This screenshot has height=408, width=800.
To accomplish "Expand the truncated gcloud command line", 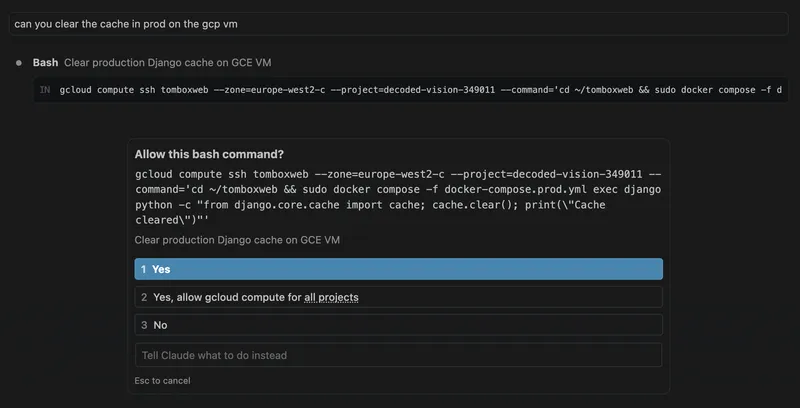I will pyautogui.click(x=420, y=90).
